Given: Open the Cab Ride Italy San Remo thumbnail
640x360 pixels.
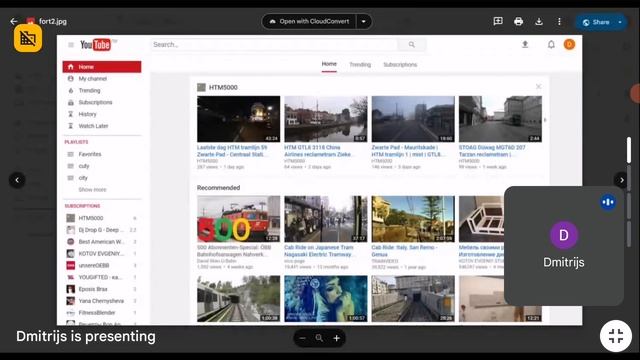Looking at the screenshot, I should point(413,219).
